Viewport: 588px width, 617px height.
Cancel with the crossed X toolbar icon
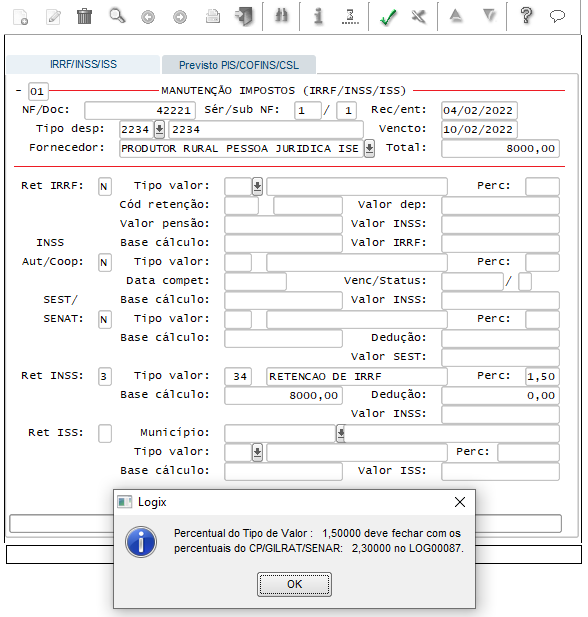pos(418,17)
